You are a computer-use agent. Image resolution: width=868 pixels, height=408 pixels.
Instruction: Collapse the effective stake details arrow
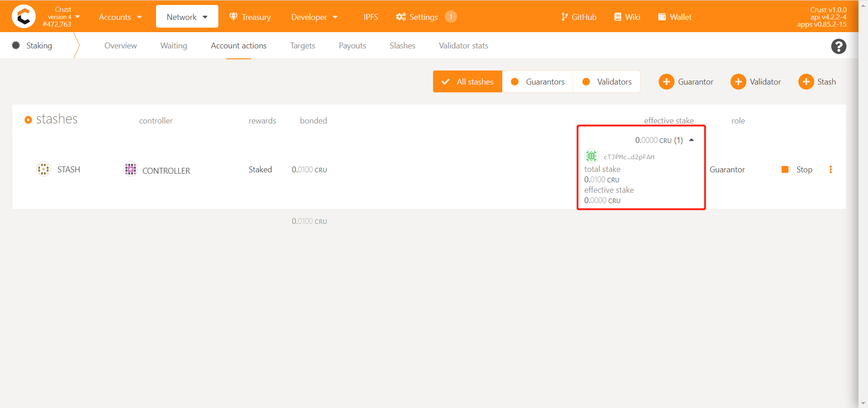tap(691, 140)
